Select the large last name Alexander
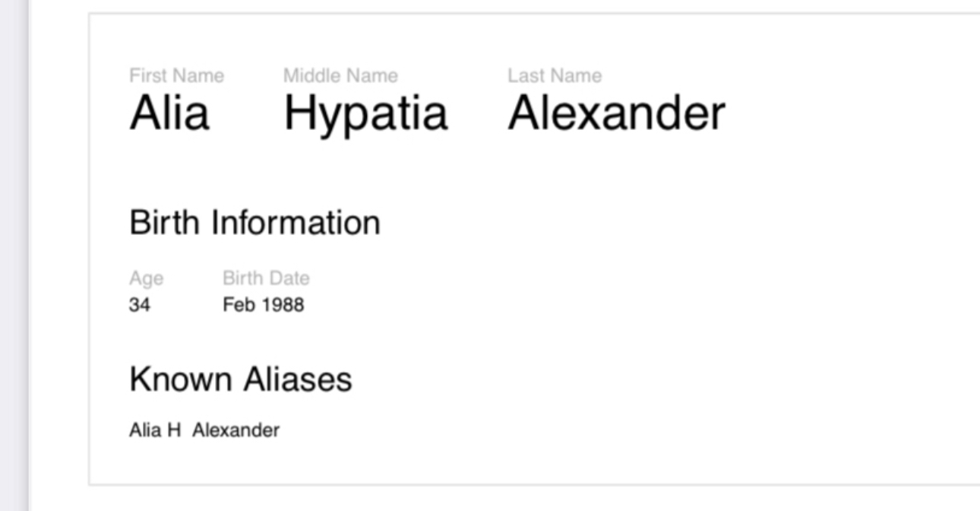 click(x=616, y=114)
